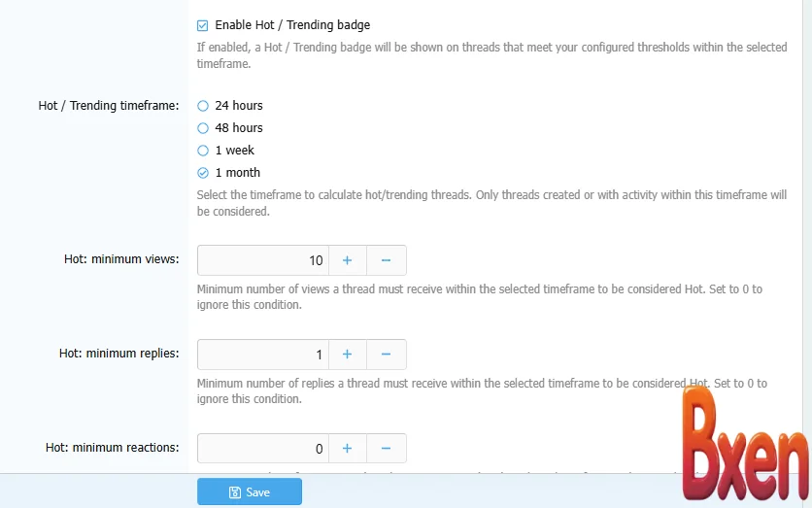The height and width of the screenshot is (508, 812).
Task: Select 1 week timeframe radio
Action: coord(203,151)
